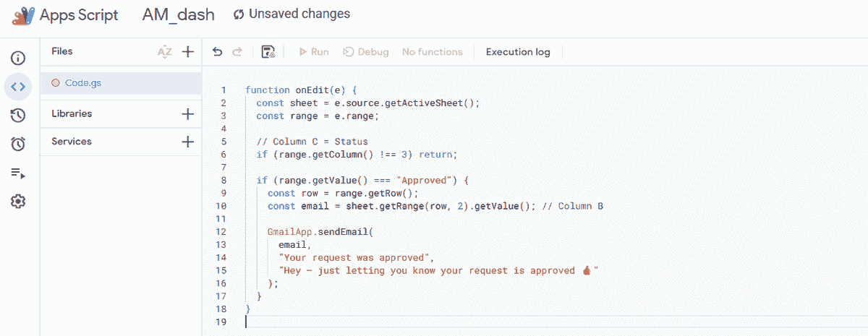The image size is (868, 336).
Task: Click the Undo arrow in toolbar
Action: coord(217,52)
